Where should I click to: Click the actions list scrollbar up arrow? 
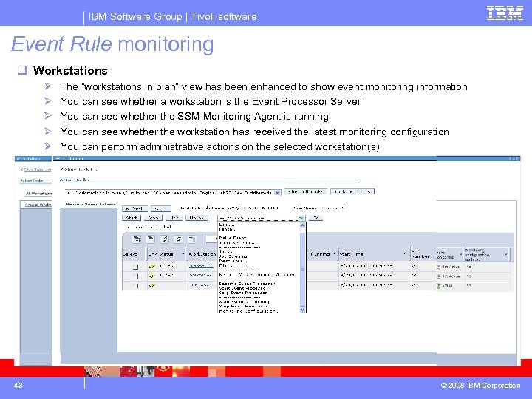303,225
